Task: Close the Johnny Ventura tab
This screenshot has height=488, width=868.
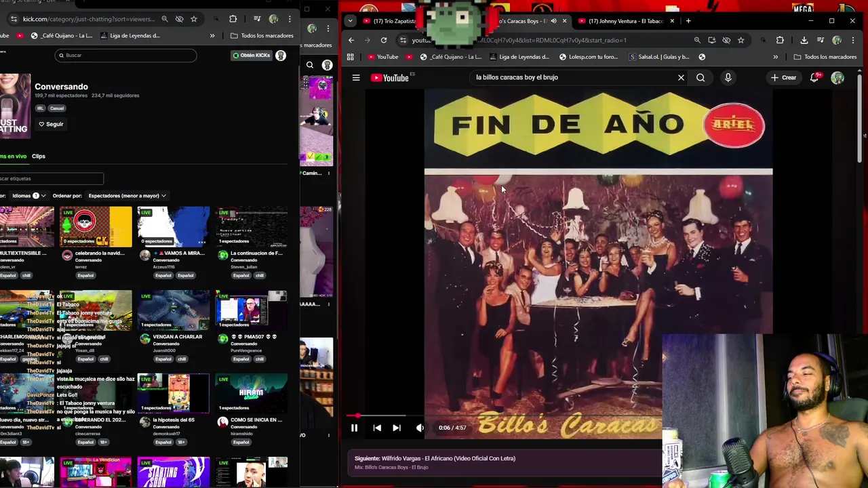Action: 672,21
